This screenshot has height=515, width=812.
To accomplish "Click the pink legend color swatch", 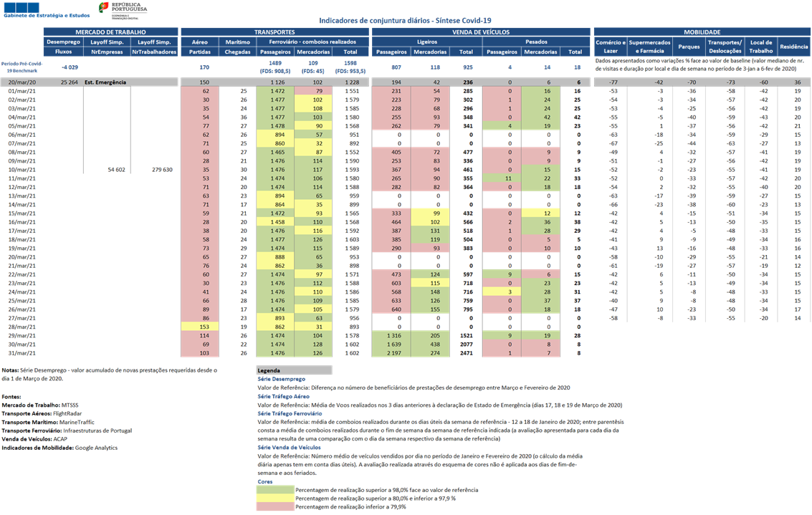I will [275, 506].
